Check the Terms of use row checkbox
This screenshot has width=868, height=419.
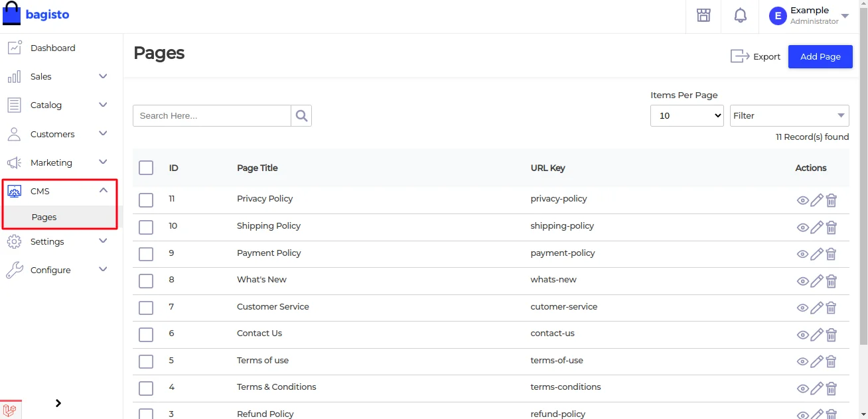click(x=146, y=361)
